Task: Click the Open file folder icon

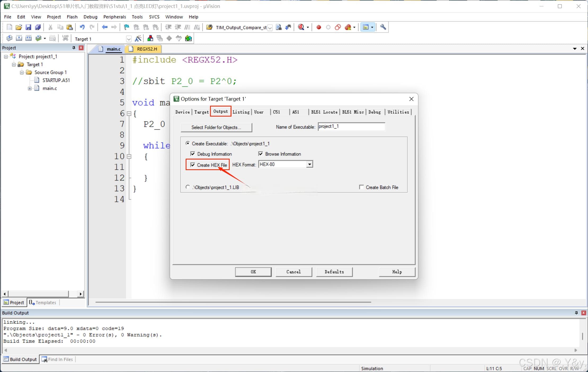Action: point(19,27)
